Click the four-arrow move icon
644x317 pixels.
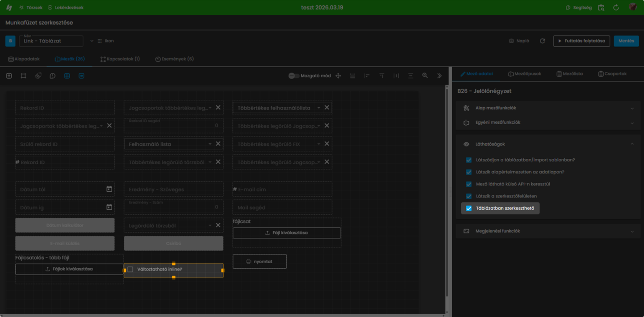tap(338, 76)
